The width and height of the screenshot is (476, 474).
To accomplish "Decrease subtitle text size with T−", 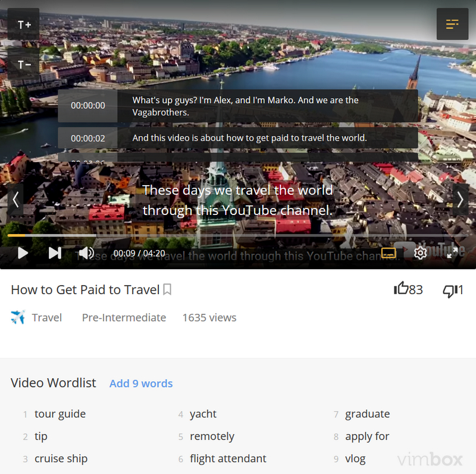I will click(24, 64).
